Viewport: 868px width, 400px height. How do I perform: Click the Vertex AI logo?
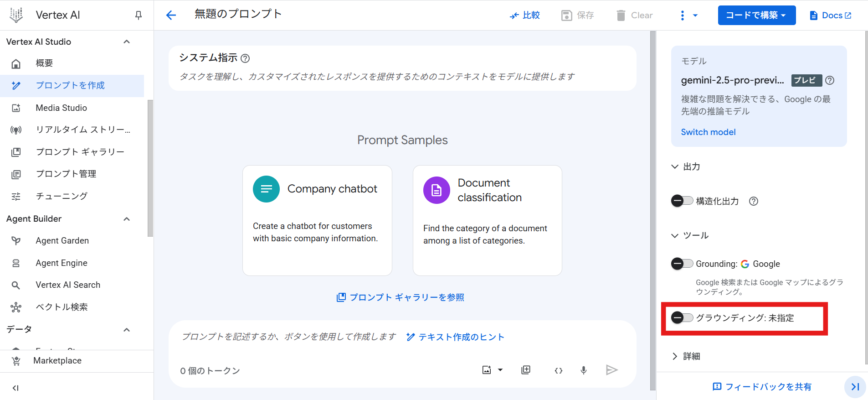[x=16, y=15]
